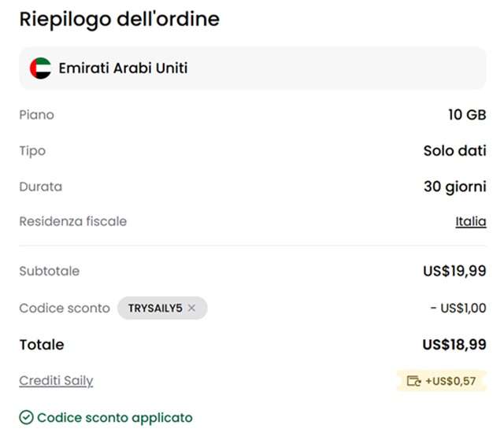504x440 pixels.
Task: Click the TRYSAILY5 discount code chip label
Action: tap(155, 309)
